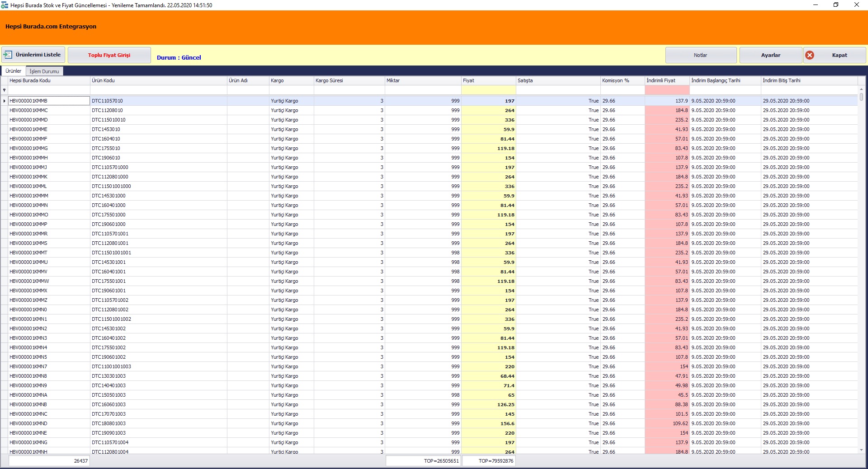The image size is (868, 469).
Task: Open the Toplu Fiyat Girişi dialog
Action: 109,55
